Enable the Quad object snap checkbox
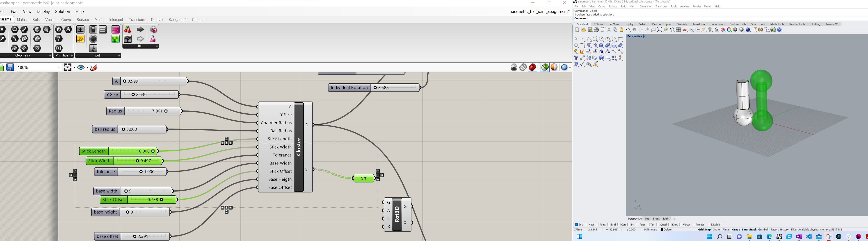This screenshot has height=241, width=868. pyautogui.click(x=658, y=225)
